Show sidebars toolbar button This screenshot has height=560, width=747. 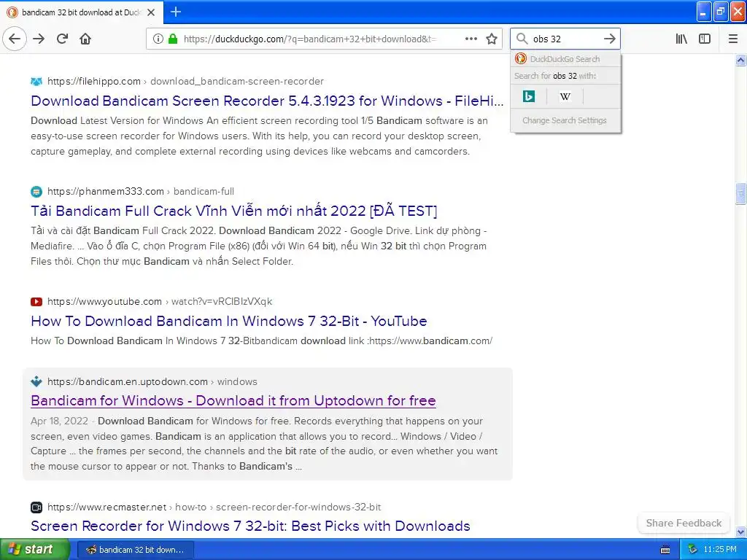705,39
